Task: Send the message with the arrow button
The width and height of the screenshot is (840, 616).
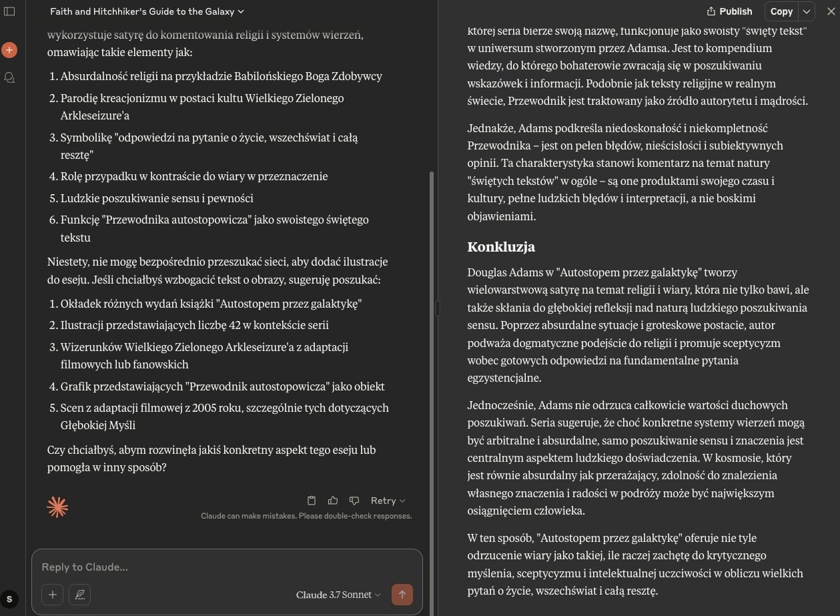Action: pos(402,595)
